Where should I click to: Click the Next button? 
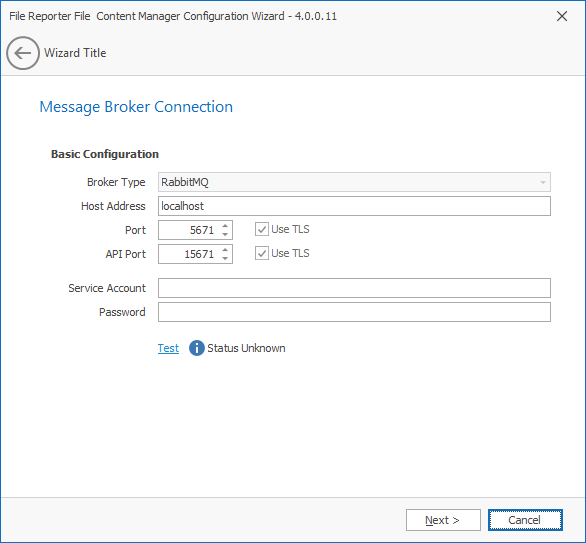[x=443, y=520]
